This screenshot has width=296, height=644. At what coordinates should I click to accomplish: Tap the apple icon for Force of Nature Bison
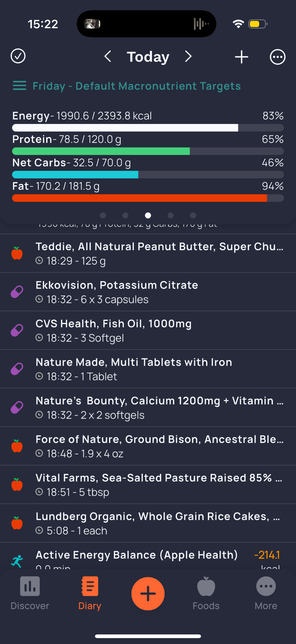pyautogui.click(x=17, y=446)
